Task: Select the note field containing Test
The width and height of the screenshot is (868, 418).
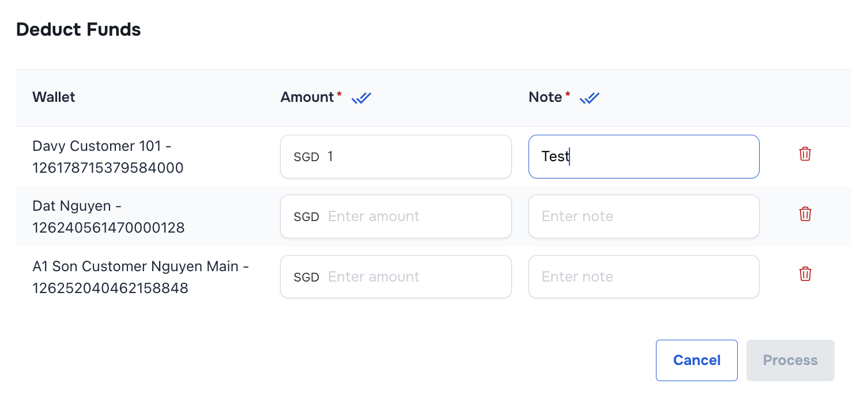Action: click(x=644, y=156)
